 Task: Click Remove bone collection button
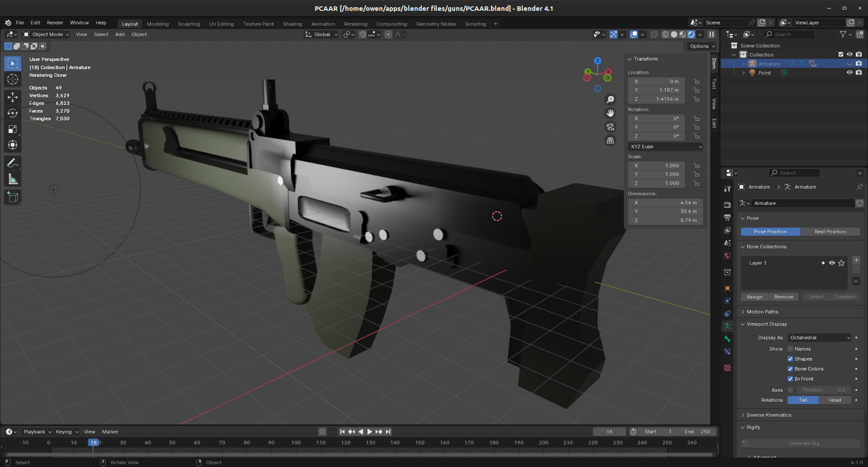(783, 297)
